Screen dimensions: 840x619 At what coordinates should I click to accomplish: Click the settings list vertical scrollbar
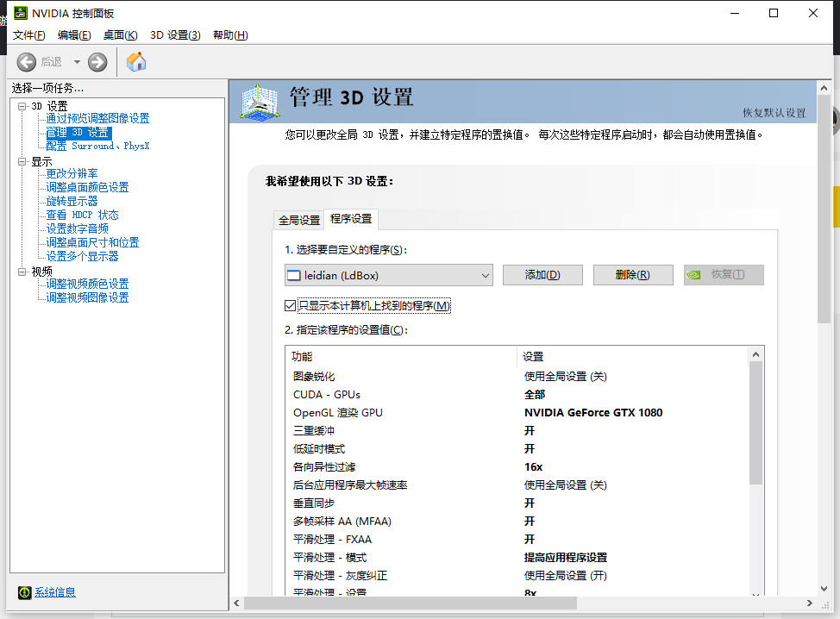pos(756,422)
